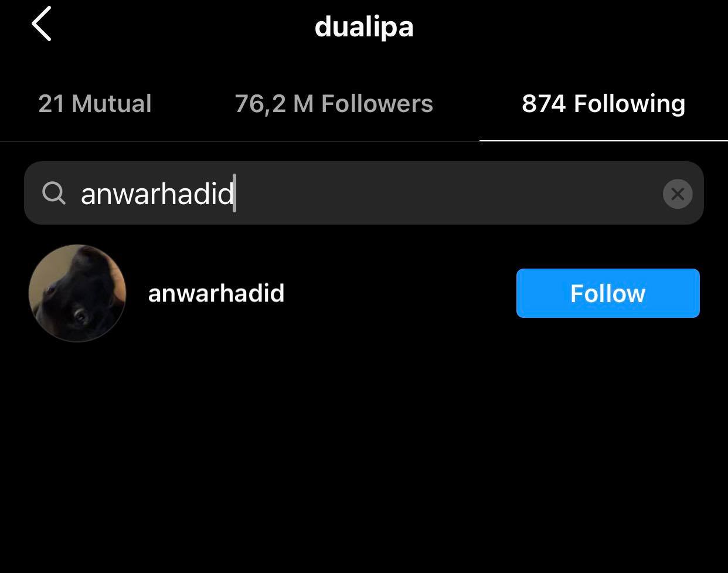Tap the word Following in the active tab
The width and height of the screenshot is (728, 573).
point(630,104)
